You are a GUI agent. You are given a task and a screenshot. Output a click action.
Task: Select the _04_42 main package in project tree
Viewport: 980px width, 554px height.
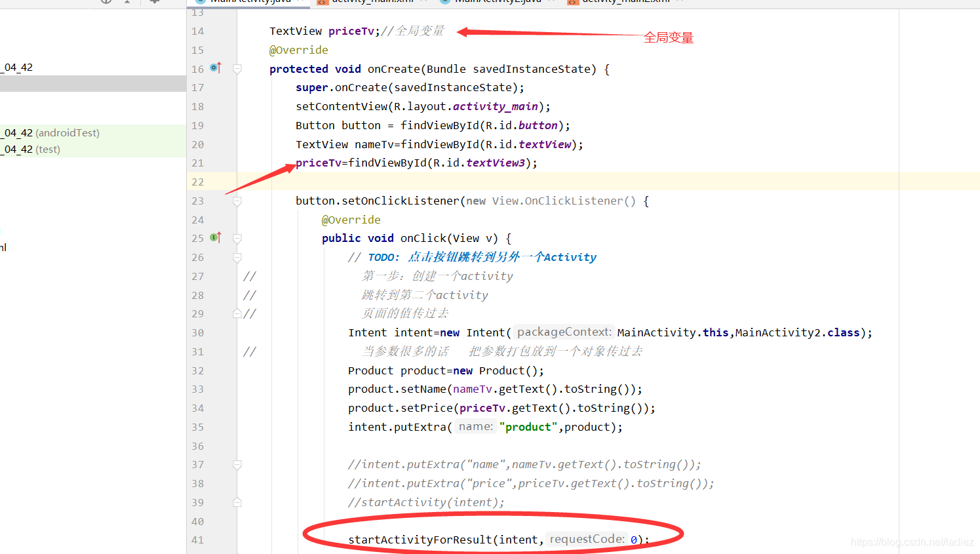point(16,67)
